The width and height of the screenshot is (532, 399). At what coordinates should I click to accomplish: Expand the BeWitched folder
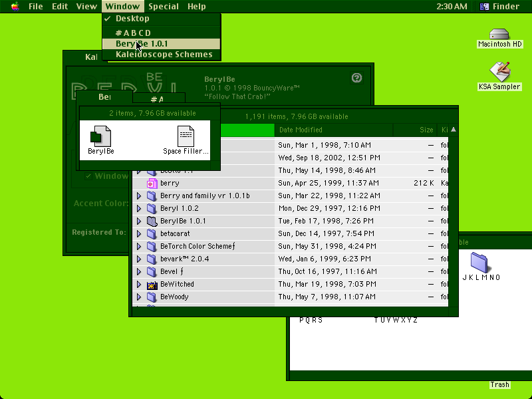(139, 285)
